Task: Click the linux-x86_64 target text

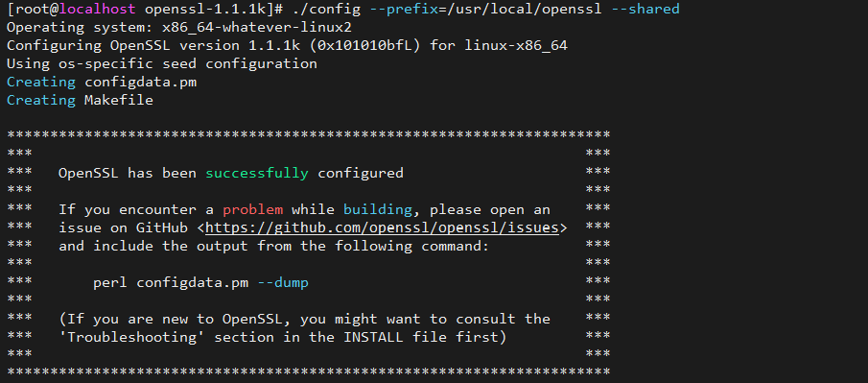Action: (516, 46)
